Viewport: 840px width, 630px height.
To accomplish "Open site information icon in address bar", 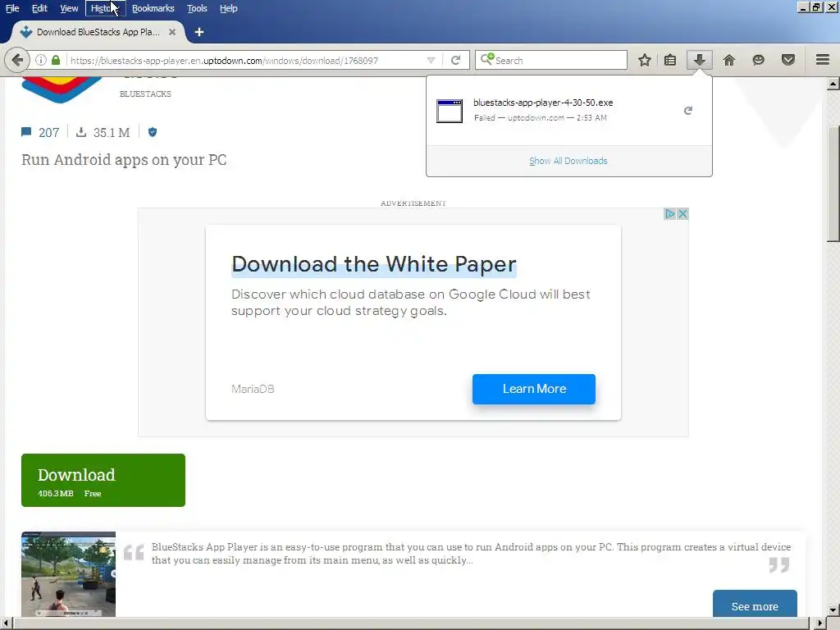I will tap(41, 60).
